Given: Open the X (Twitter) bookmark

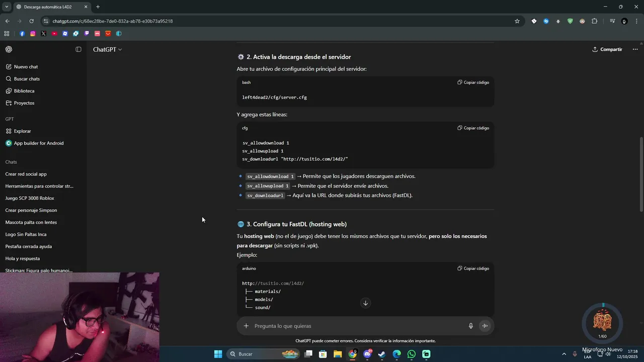Looking at the screenshot, I should coord(43,34).
